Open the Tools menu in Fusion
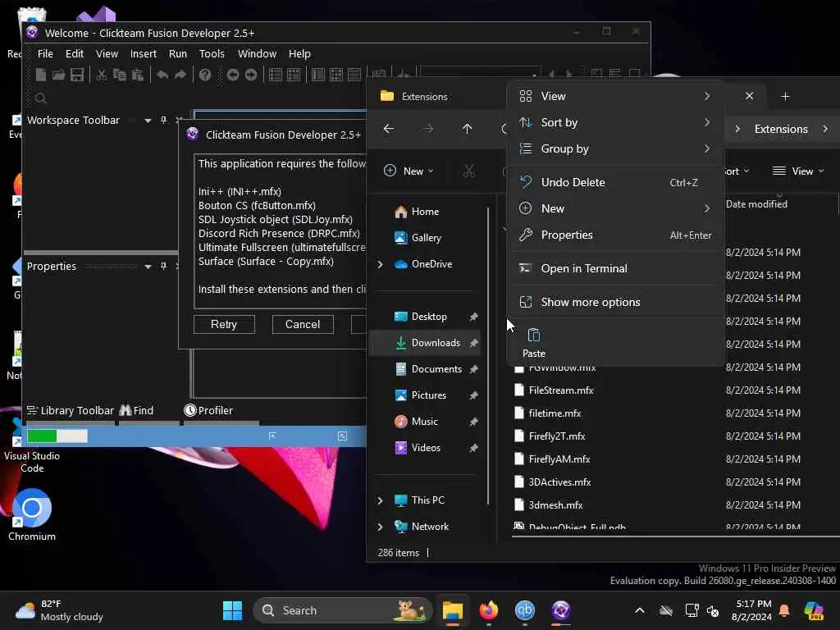Viewport: 840px width, 630px height. 212,53
